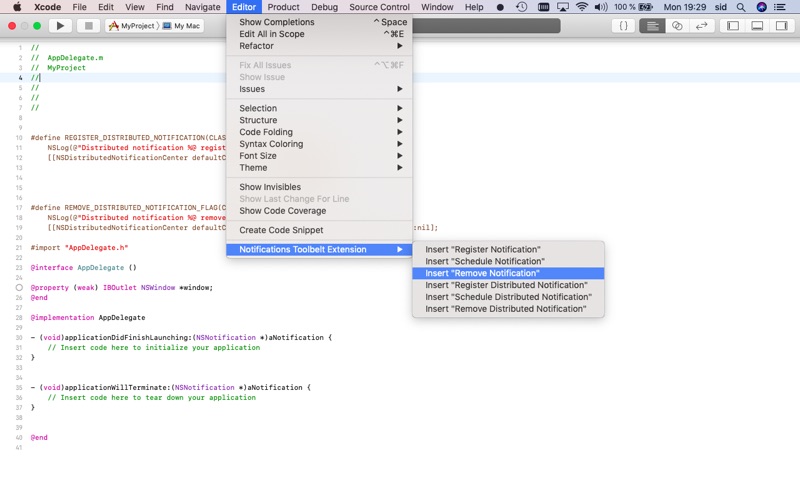Expand the Syntax Coloring submenu

pos(319,144)
